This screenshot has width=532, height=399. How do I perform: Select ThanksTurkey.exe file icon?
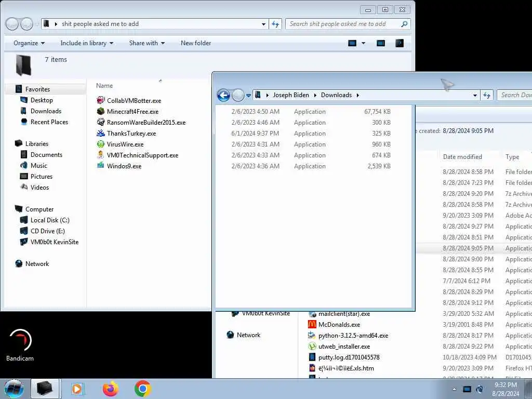click(x=100, y=132)
